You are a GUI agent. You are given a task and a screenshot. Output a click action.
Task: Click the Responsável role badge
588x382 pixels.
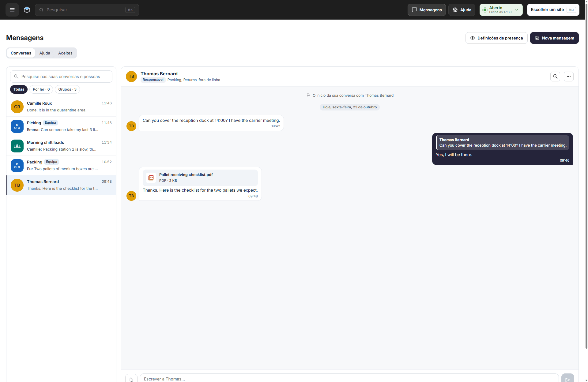153,80
